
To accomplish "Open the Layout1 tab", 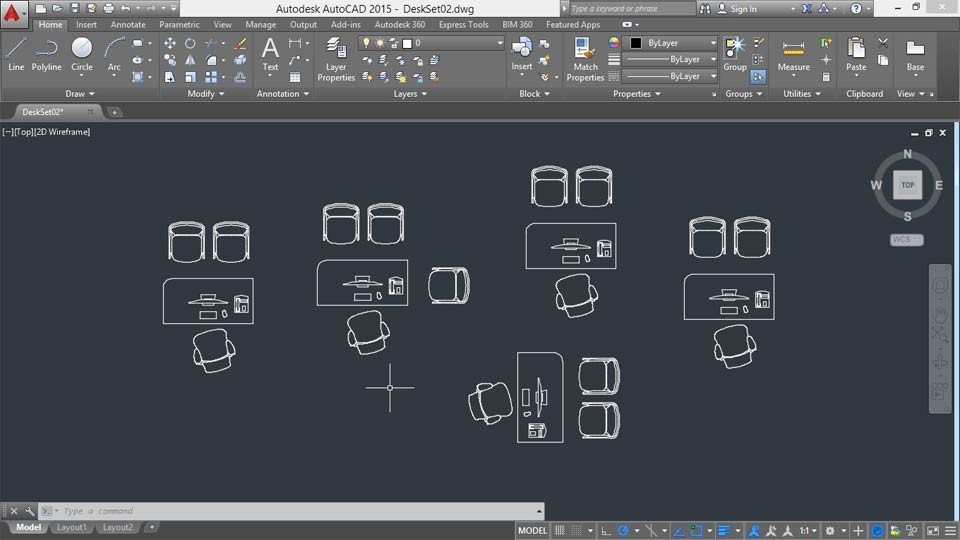I will pos(71,527).
